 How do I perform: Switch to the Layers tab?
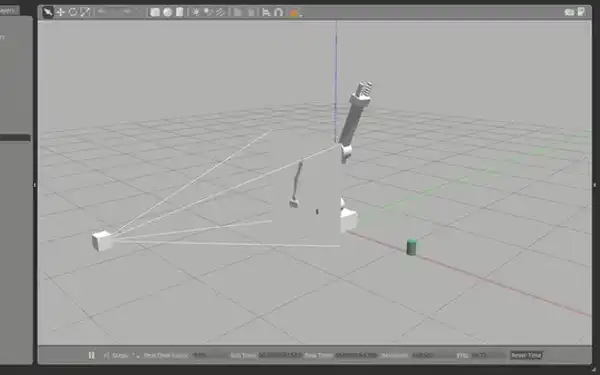[x=8, y=10]
